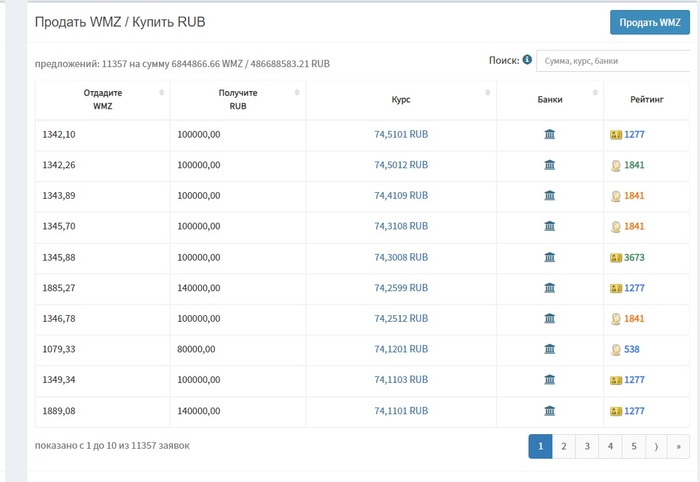
Task: Click the bank icon in the 74,2599 RUB row
Action: click(549, 288)
